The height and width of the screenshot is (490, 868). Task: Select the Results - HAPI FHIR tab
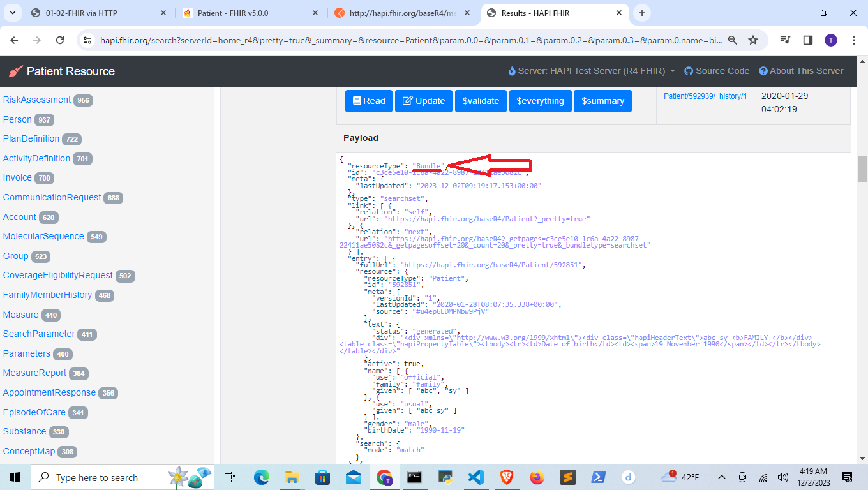pyautogui.click(x=555, y=13)
